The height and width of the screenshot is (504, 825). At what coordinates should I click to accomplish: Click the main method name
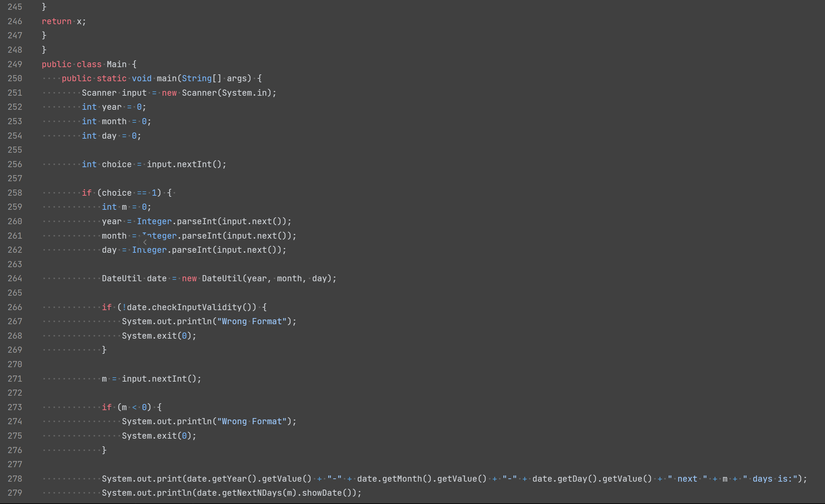click(x=166, y=78)
